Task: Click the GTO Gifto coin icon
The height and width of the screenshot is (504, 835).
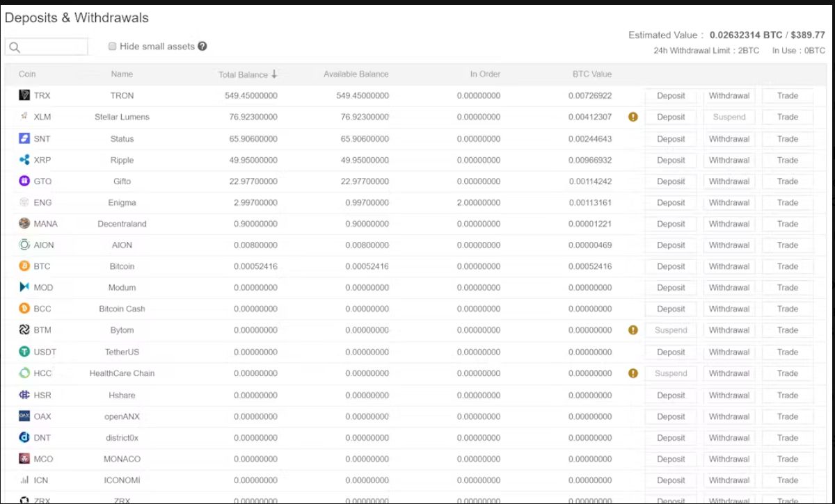Action: coord(24,181)
